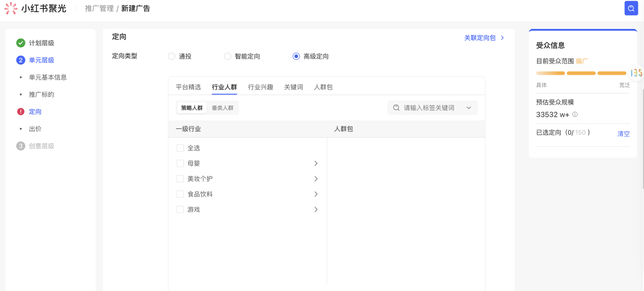Click the 人群包 column header
This screenshot has height=291, width=644.
[x=343, y=129]
